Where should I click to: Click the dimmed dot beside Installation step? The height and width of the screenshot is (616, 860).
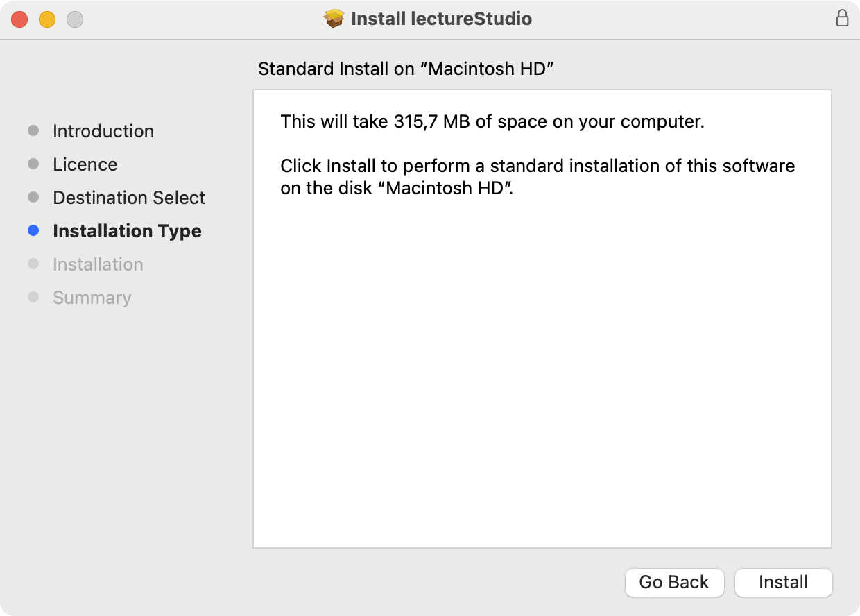[x=33, y=263]
